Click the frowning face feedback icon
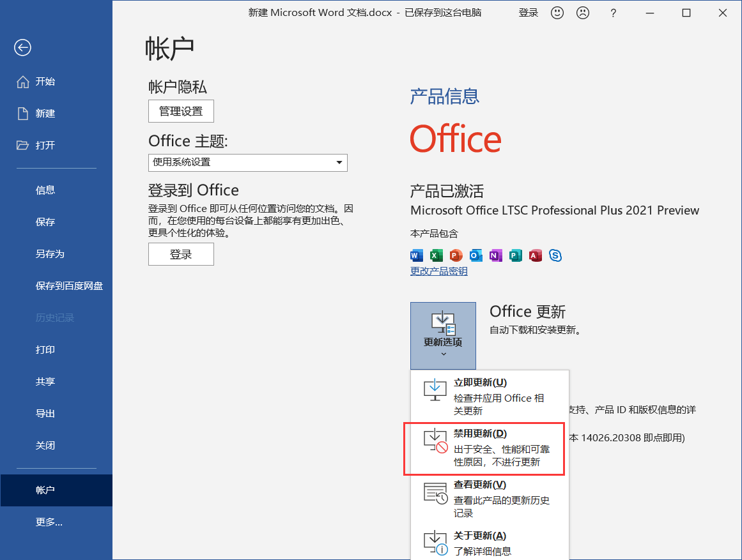Image resolution: width=742 pixels, height=560 pixels. click(x=583, y=13)
